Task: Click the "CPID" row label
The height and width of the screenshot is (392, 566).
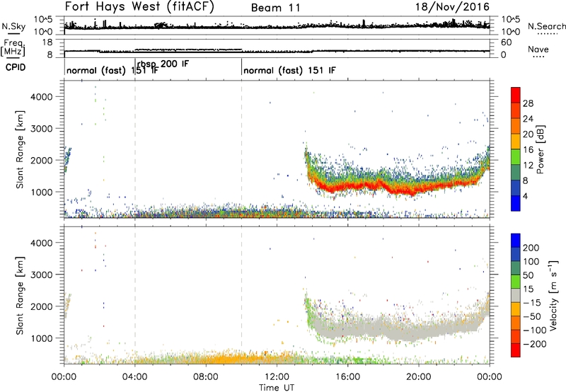Action: pyautogui.click(x=16, y=67)
